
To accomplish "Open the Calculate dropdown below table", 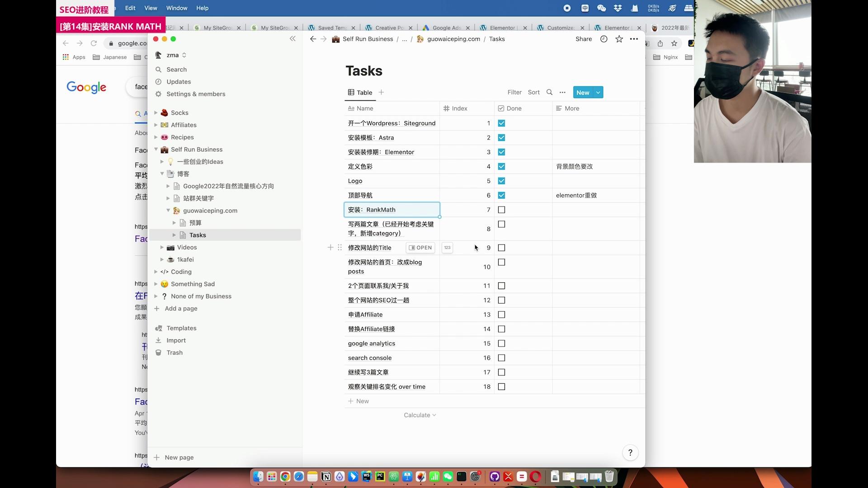I will (420, 415).
